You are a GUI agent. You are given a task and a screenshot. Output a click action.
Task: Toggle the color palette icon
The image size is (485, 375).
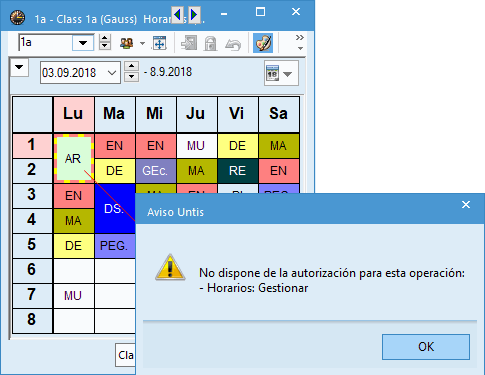[x=263, y=43]
